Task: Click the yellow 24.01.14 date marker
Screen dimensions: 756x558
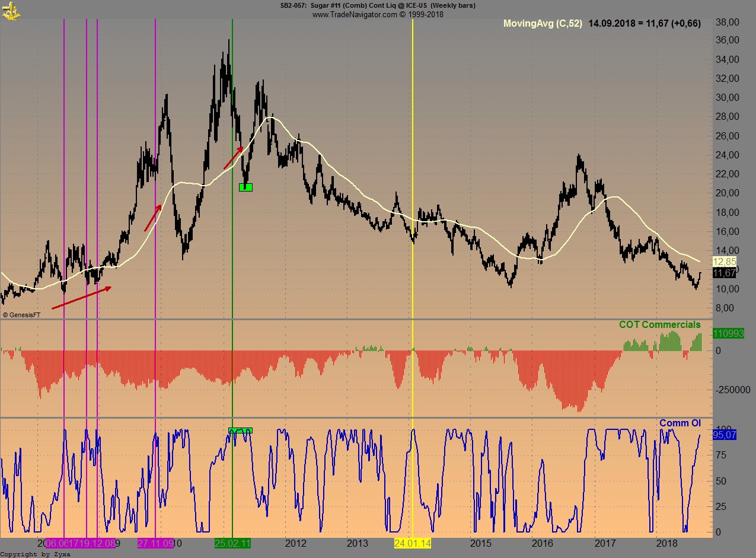Action: click(412, 543)
